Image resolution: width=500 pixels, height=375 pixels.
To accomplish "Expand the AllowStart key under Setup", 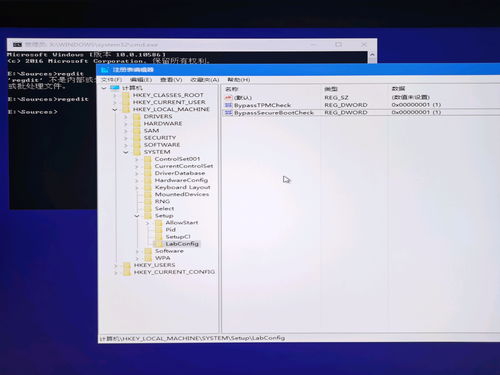I will coord(148,223).
